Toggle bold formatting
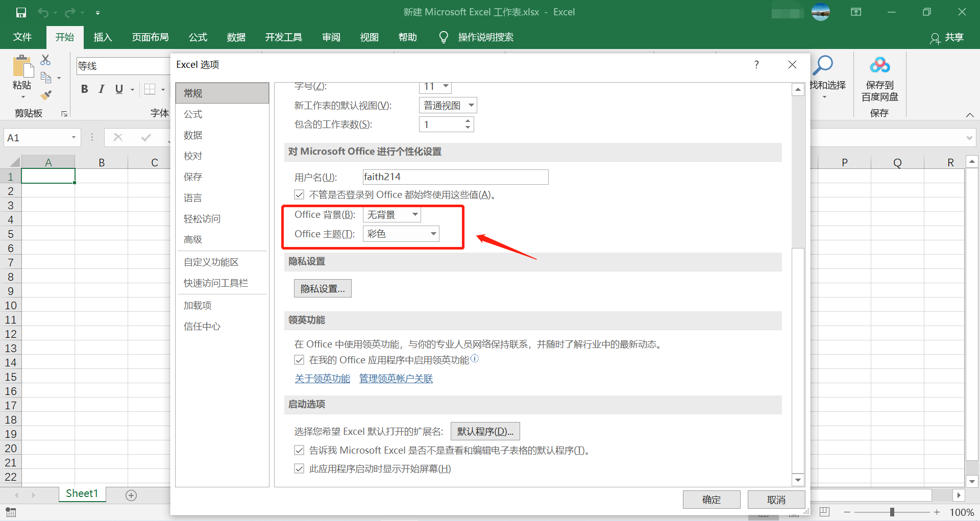 84,89
